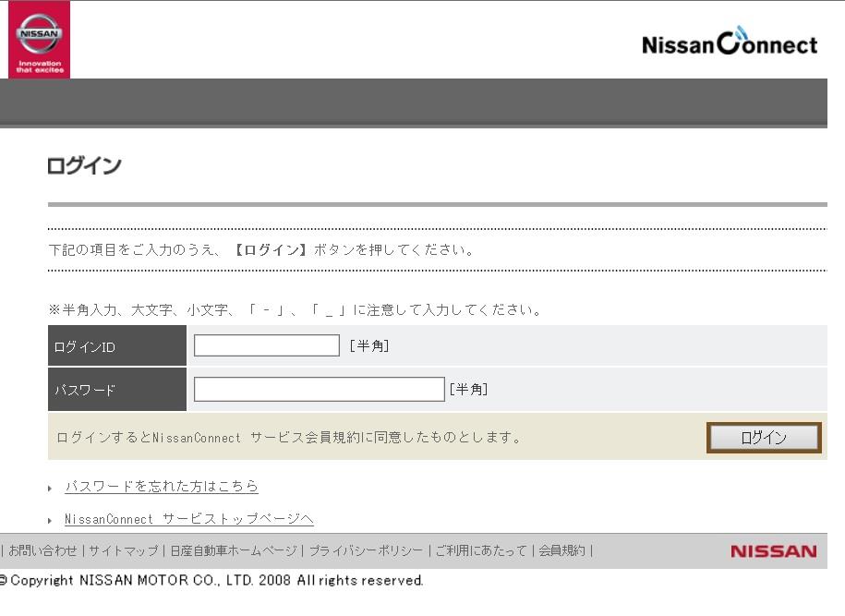Focus the ログインID input field
The image size is (845, 616).
coord(267,345)
